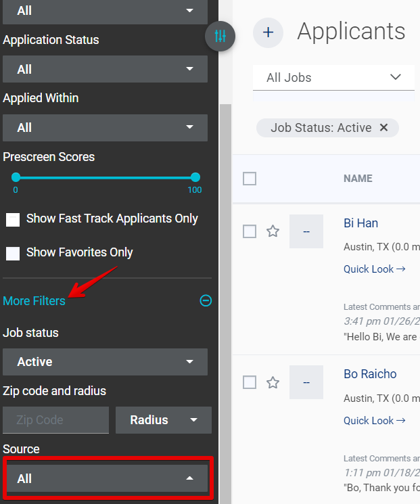
Task: Click the Prescreen Scores minimum slider handle
Action: [16, 177]
